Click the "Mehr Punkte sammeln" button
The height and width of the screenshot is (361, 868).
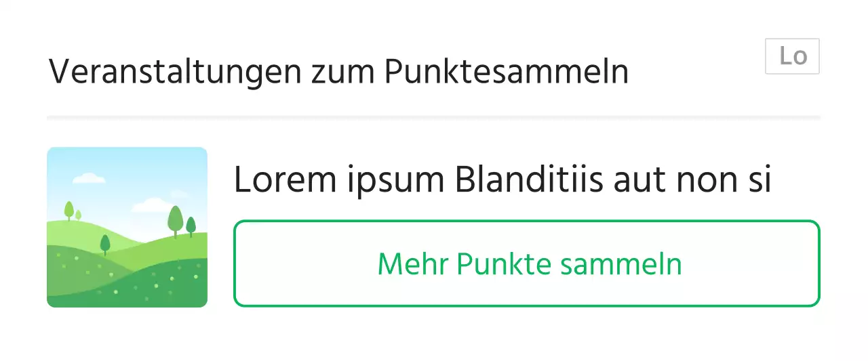pyautogui.click(x=526, y=263)
